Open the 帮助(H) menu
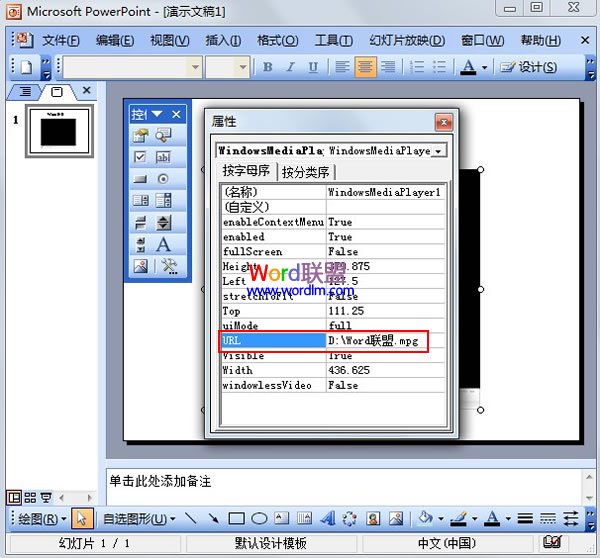Image resolution: width=600 pixels, height=558 pixels. 540,40
